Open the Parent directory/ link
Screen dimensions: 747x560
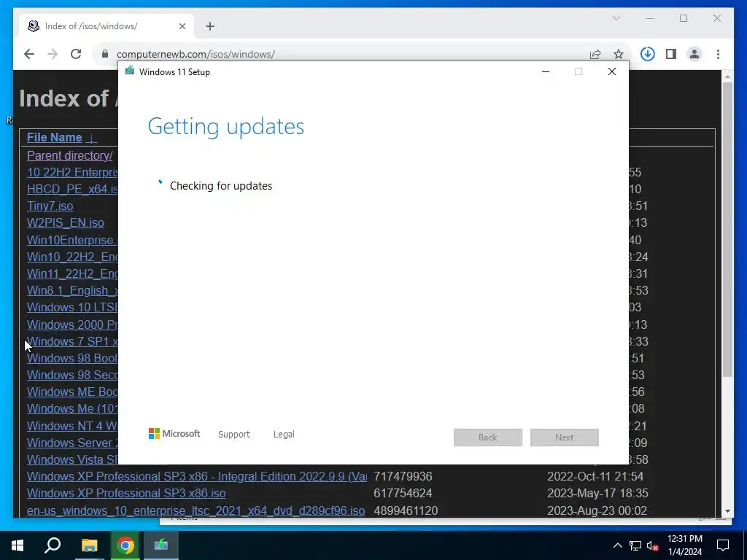[x=69, y=156]
